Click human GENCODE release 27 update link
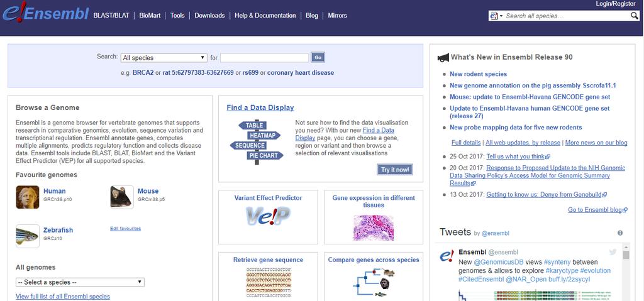Screen dimensions: 644x301 click(530, 112)
